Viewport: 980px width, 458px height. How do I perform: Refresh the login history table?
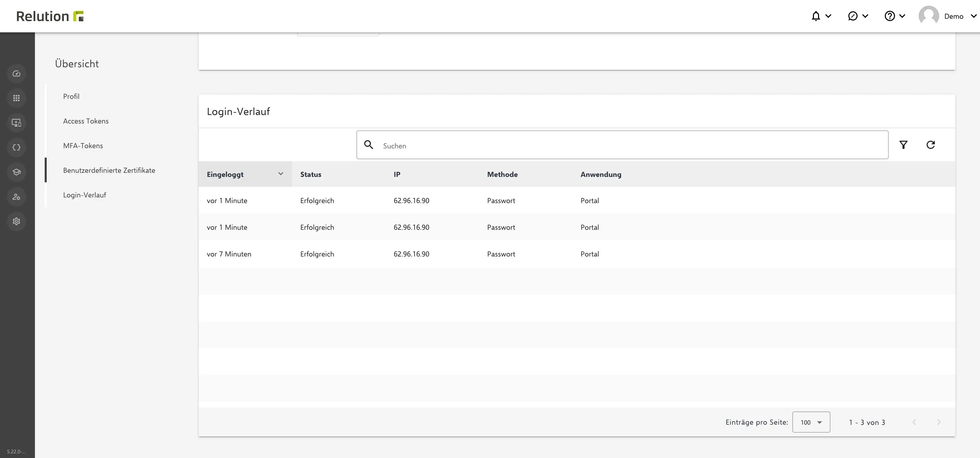930,145
